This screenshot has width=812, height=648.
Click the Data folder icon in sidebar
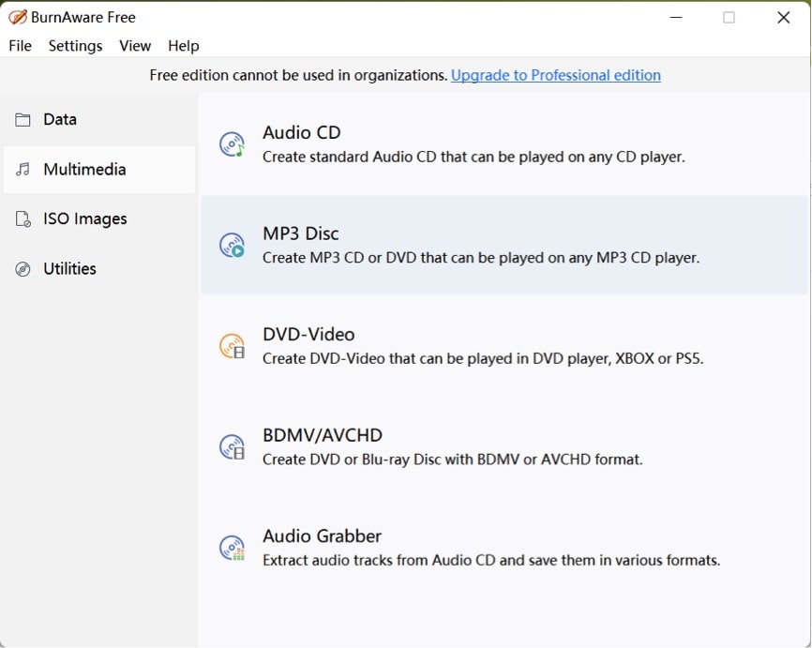click(x=23, y=120)
